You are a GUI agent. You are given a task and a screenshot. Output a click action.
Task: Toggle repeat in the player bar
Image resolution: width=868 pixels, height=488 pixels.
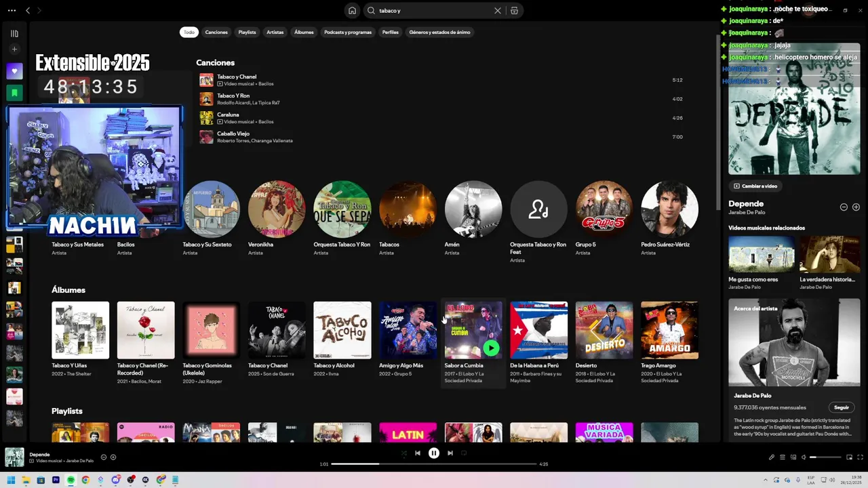[x=465, y=453]
